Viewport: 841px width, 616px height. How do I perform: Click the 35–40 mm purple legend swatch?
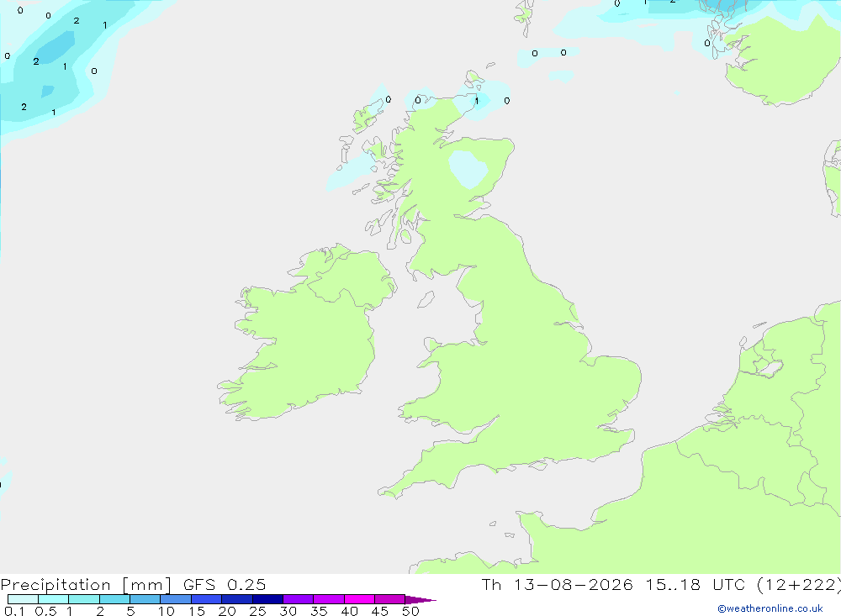pyautogui.click(x=329, y=599)
